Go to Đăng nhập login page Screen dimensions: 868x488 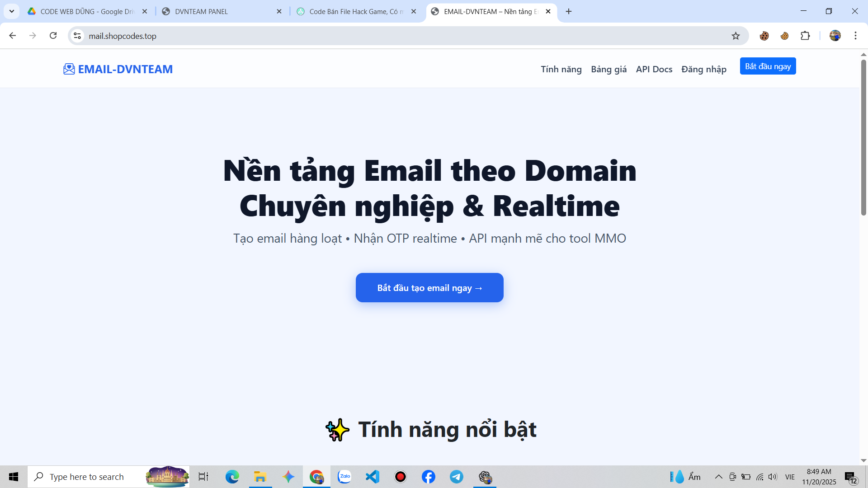tap(704, 69)
